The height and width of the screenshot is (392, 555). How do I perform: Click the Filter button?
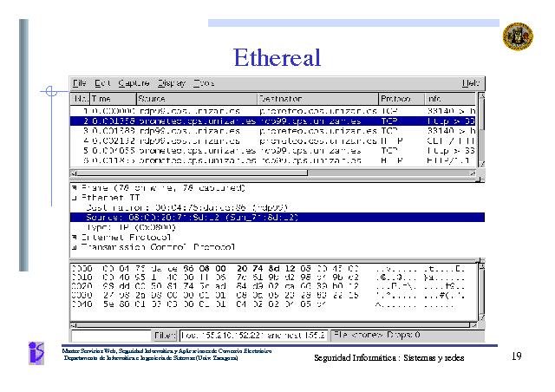point(165,335)
